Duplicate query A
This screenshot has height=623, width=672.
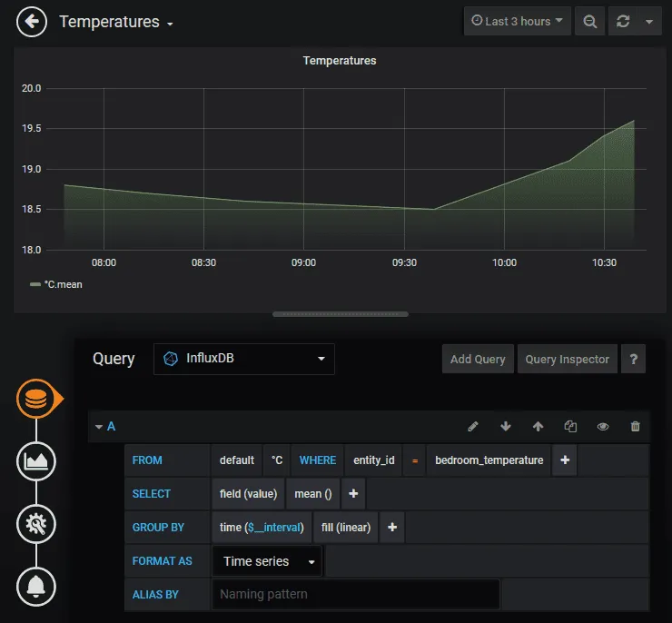pos(570,426)
